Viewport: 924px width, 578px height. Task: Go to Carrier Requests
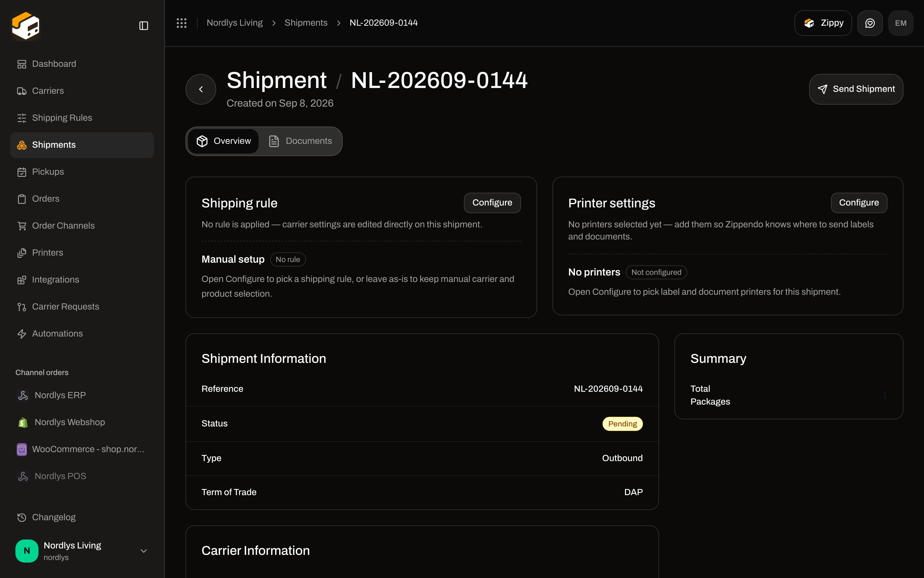coord(82,307)
